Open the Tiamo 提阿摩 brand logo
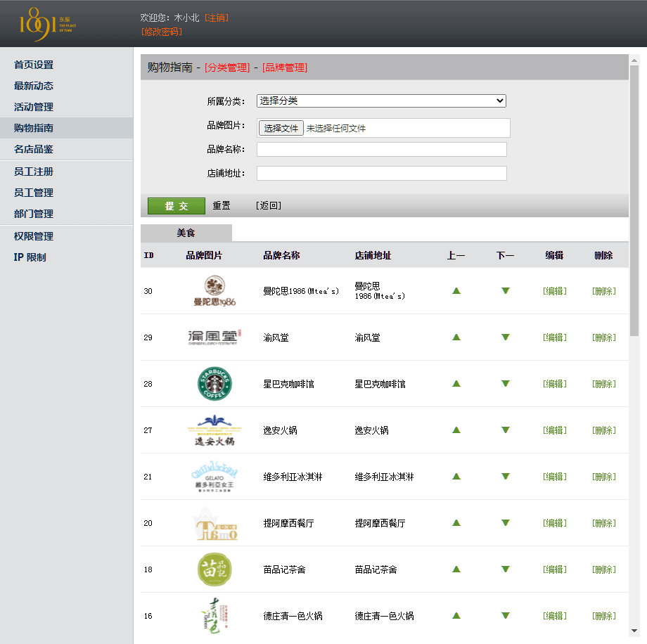 pyautogui.click(x=215, y=524)
